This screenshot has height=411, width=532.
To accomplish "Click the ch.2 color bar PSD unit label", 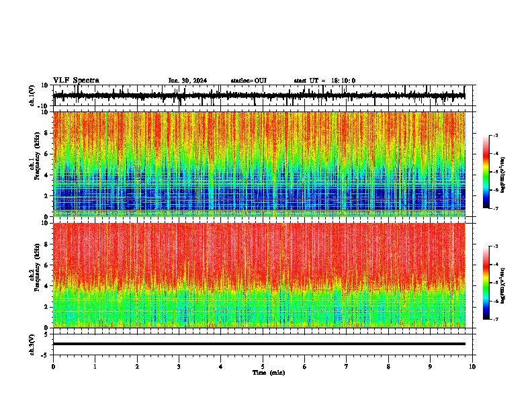I will 503,285.
